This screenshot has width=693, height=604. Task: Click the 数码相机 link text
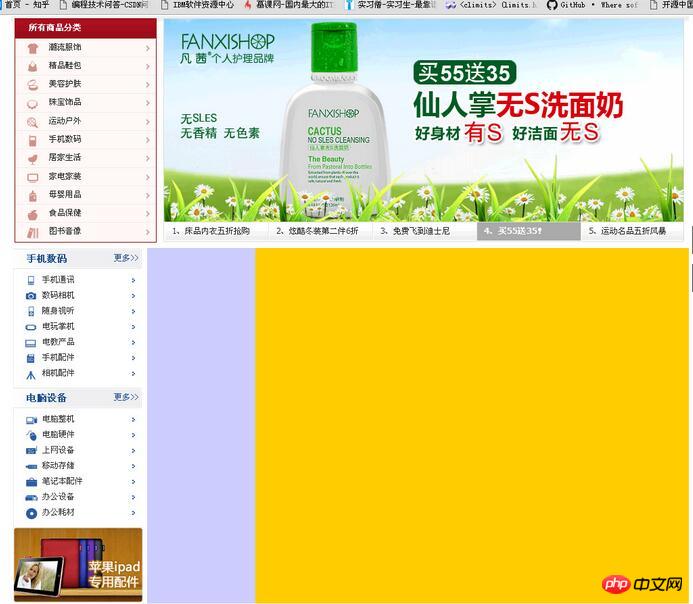(x=58, y=295)
